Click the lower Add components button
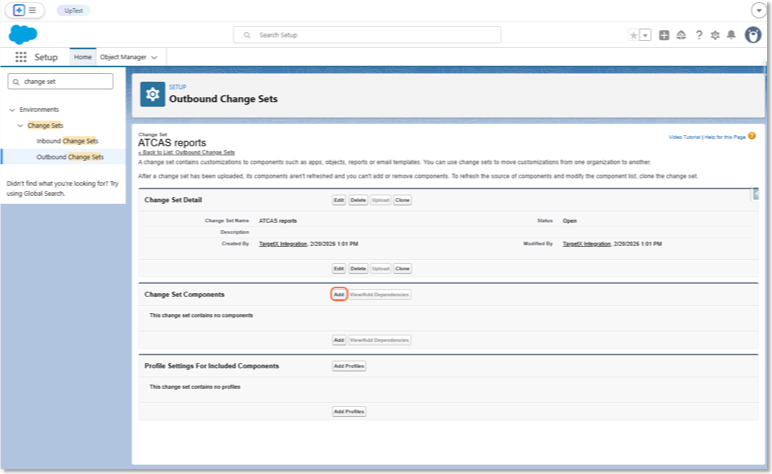772x474 pixels. [x=339, y=340]
